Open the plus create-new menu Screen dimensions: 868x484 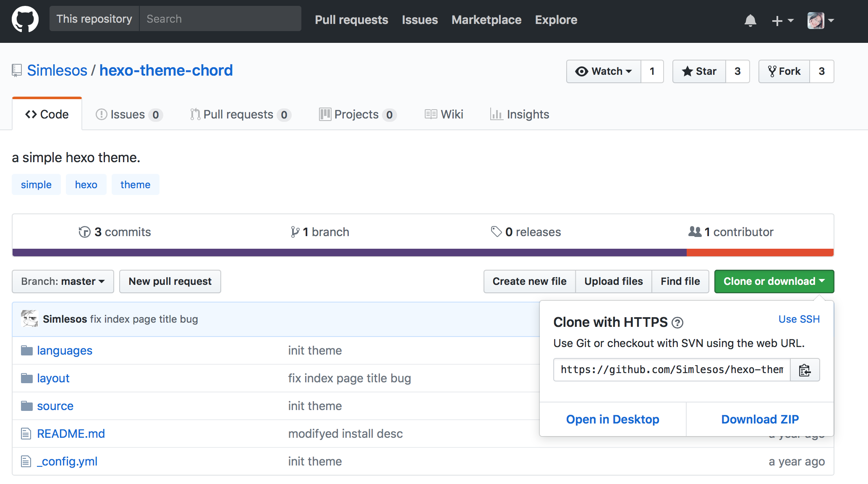coord(782,20)
